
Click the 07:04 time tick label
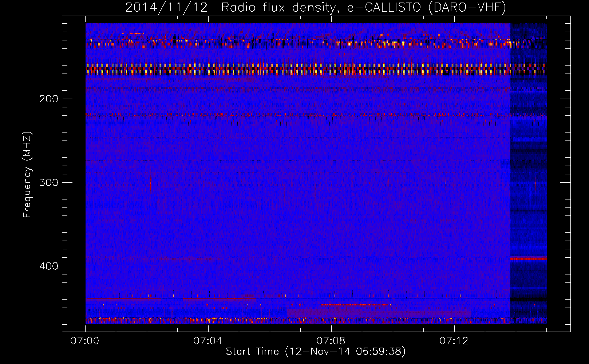(208, 341)
